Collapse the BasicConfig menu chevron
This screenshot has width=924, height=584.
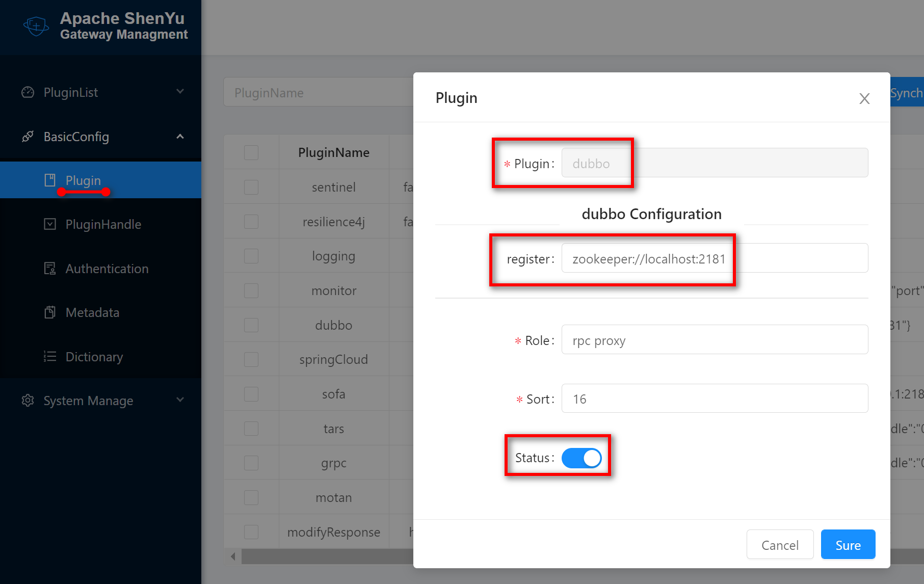(x=180, y=137)
